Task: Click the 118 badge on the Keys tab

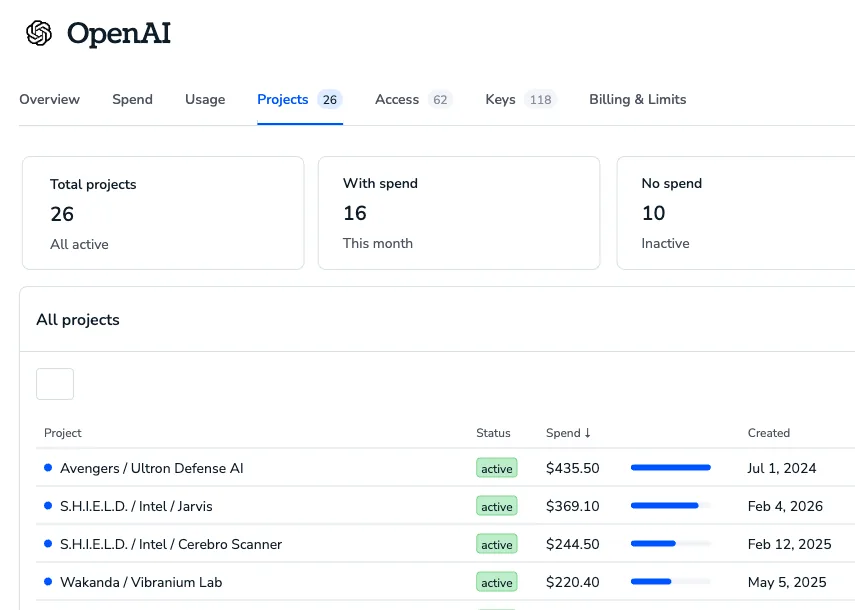Action: 540,99
